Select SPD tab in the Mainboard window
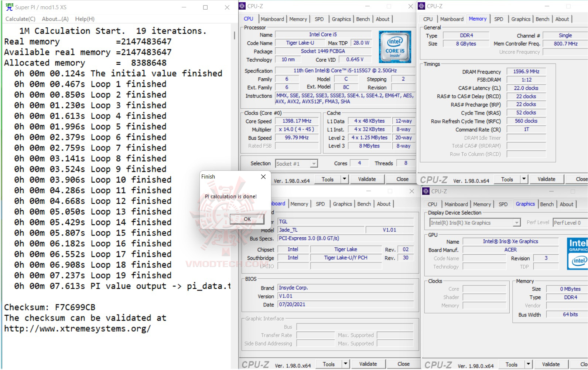This screenshot has width=588, height=370. [x=320, y=204]
